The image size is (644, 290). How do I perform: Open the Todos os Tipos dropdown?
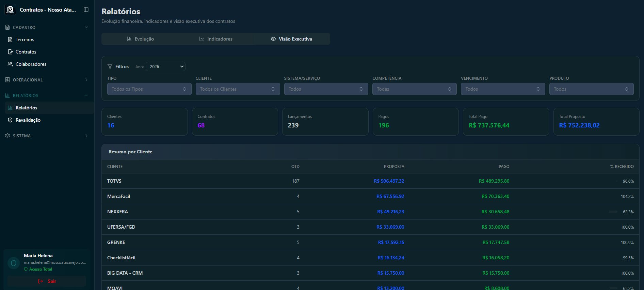coord(149,89)
